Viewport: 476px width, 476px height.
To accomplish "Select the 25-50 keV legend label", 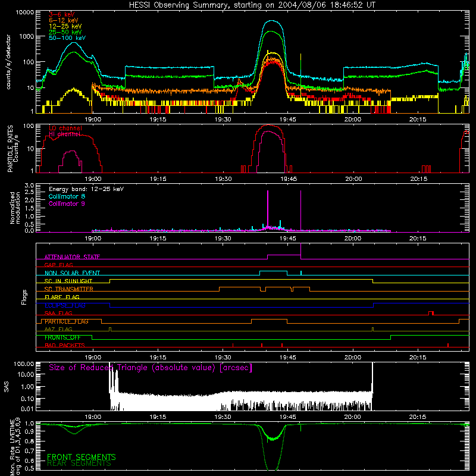I will tap(65, 32).
